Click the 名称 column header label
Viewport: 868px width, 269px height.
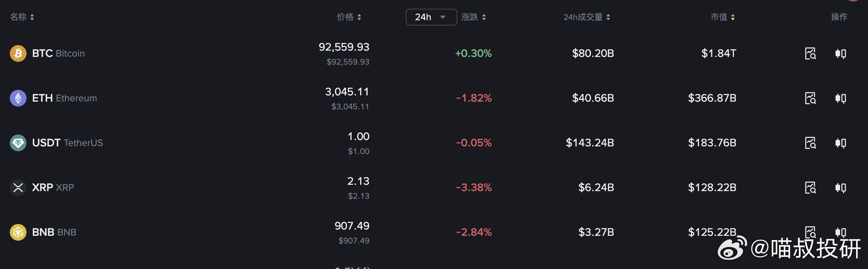[x=17, y=17]
